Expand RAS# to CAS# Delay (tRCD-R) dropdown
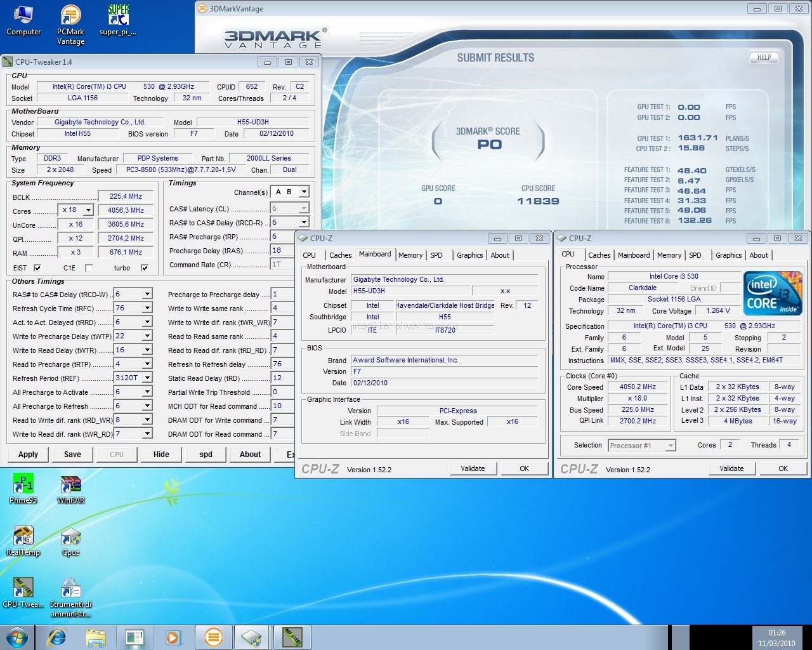This screenshot has width=812, height=650. click(304, 222)
